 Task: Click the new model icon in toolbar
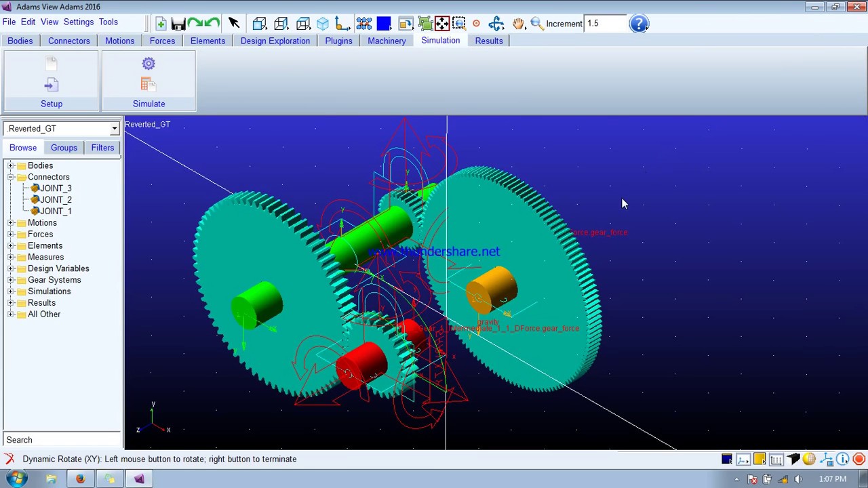(x=161, y=24)
